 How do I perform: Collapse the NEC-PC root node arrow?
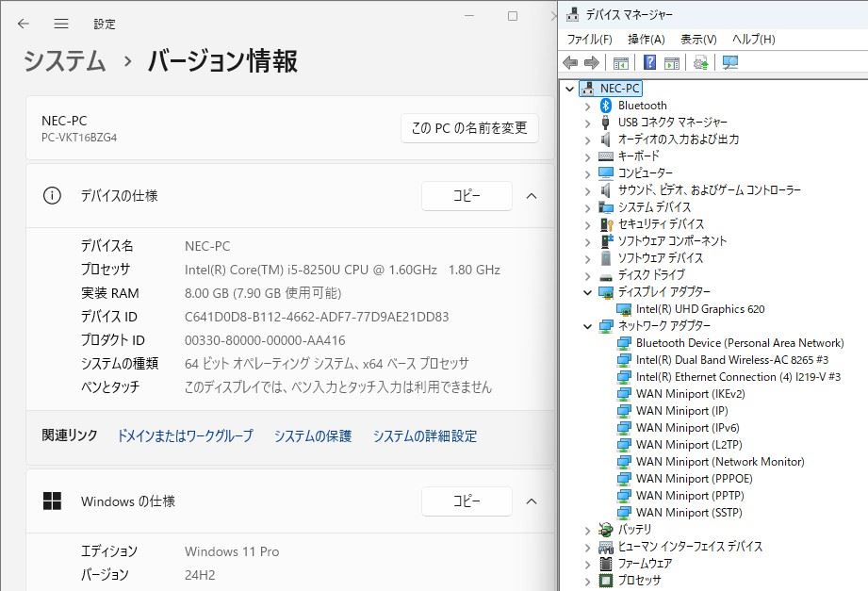coord(569,89)
